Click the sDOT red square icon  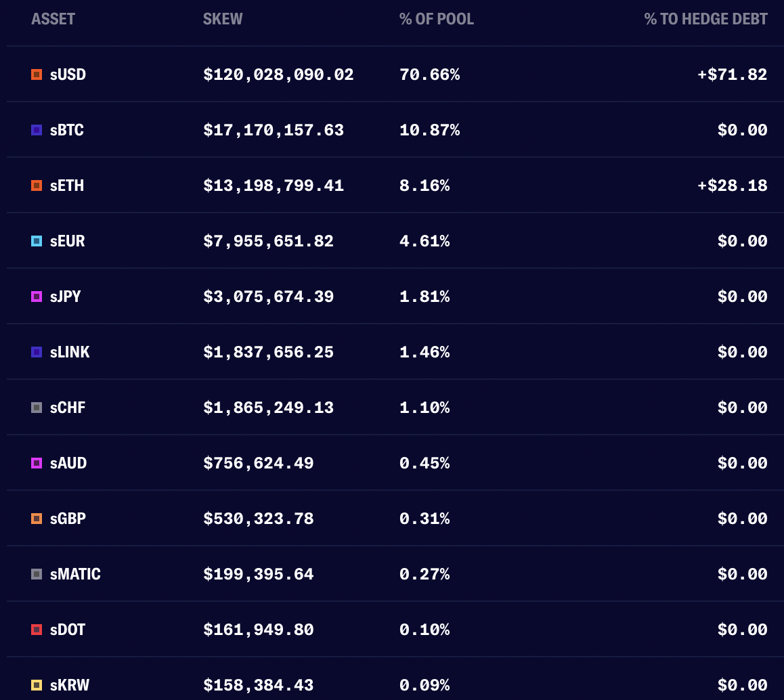click(x=37, y=630)
